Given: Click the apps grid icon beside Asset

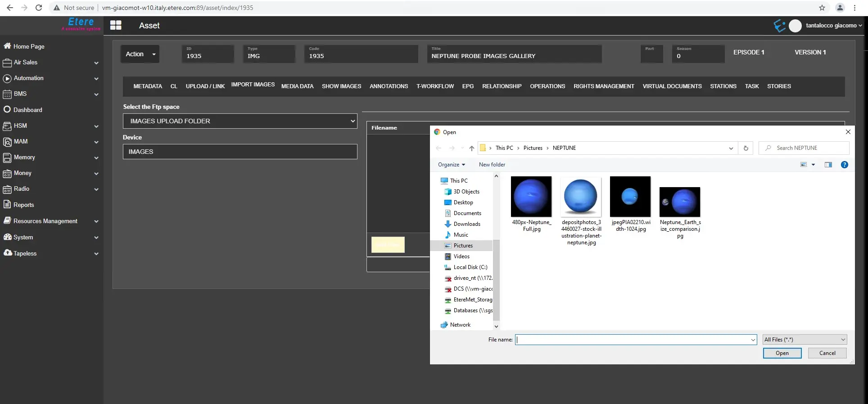Looking at the screenshot, I should [x=116, y=26].
